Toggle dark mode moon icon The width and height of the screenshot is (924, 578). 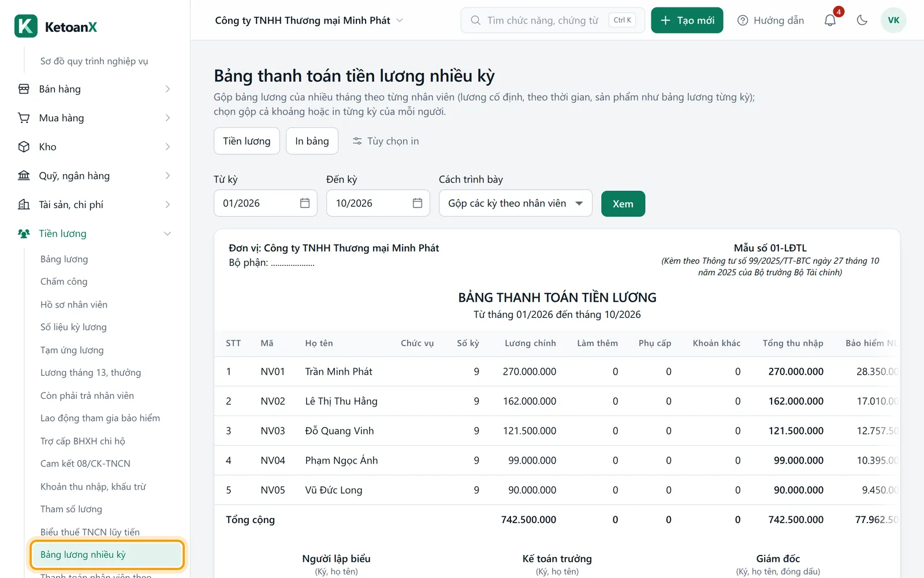[862, 20]
